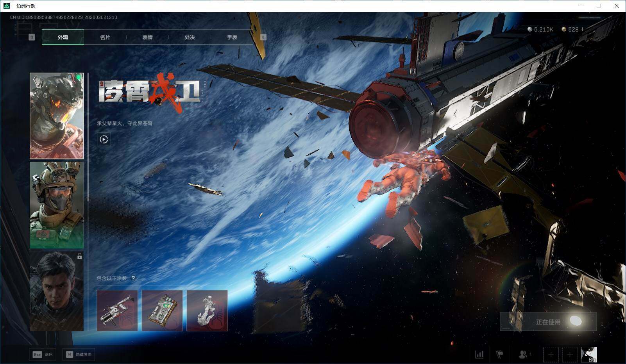
Task: Click the second empty squad slot plus
Action: click(570, 355)
